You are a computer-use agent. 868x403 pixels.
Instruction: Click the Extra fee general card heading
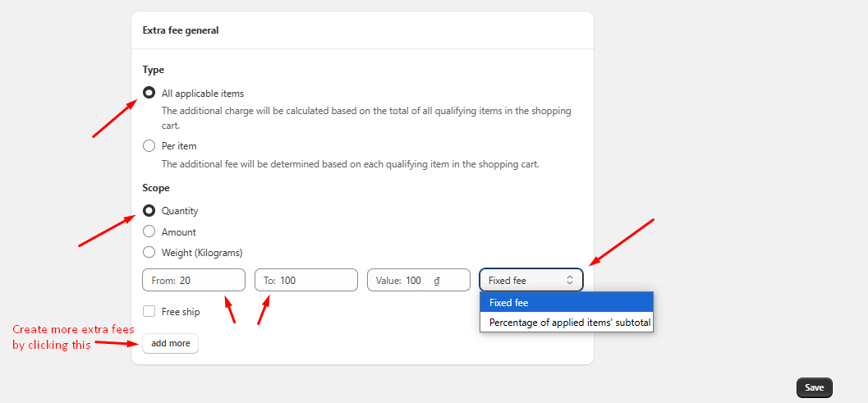click(180, 30)
